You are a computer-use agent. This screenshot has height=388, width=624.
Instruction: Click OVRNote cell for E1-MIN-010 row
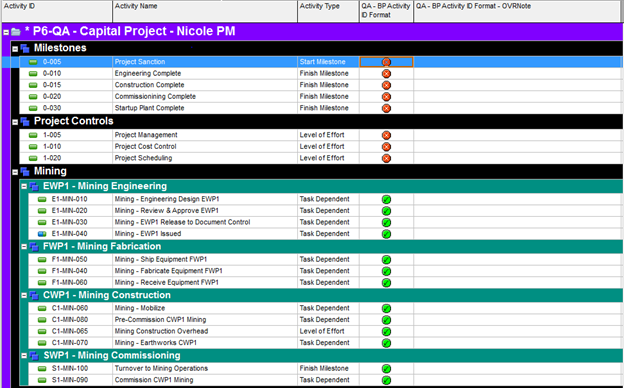pos(518,199)
